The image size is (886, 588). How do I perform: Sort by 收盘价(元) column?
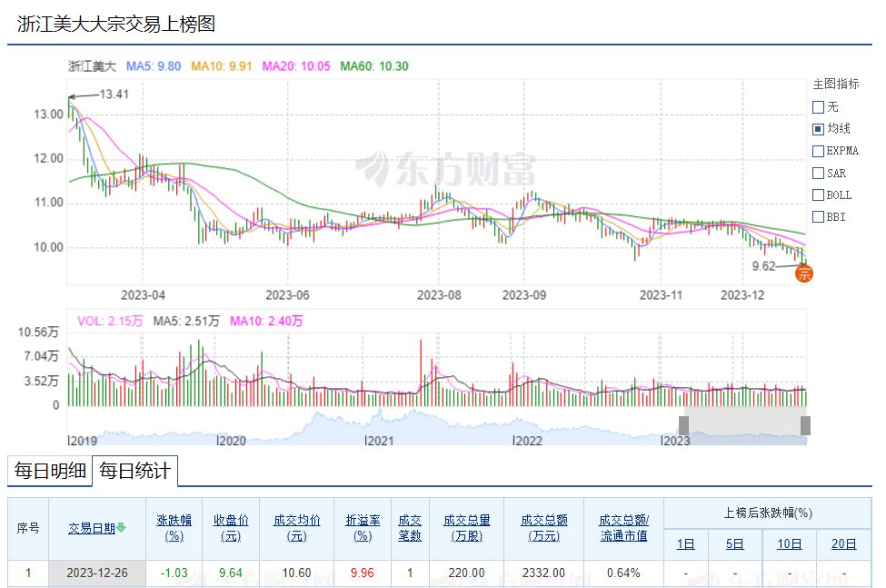(x=231, y=527)
